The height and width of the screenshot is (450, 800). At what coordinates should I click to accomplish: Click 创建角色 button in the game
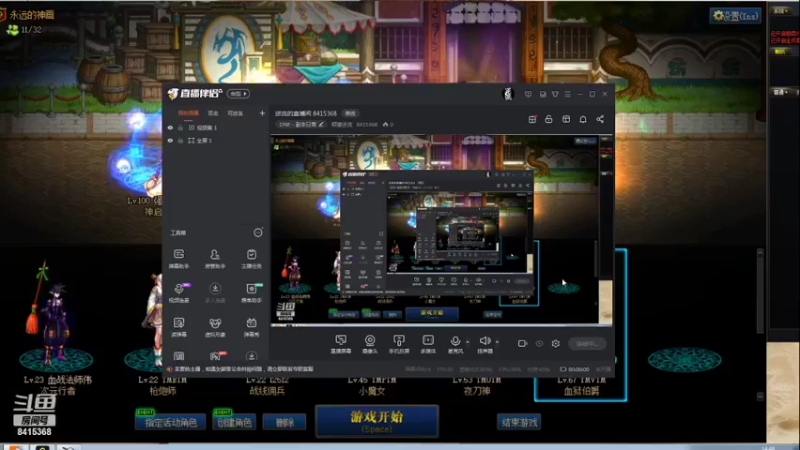234,422
